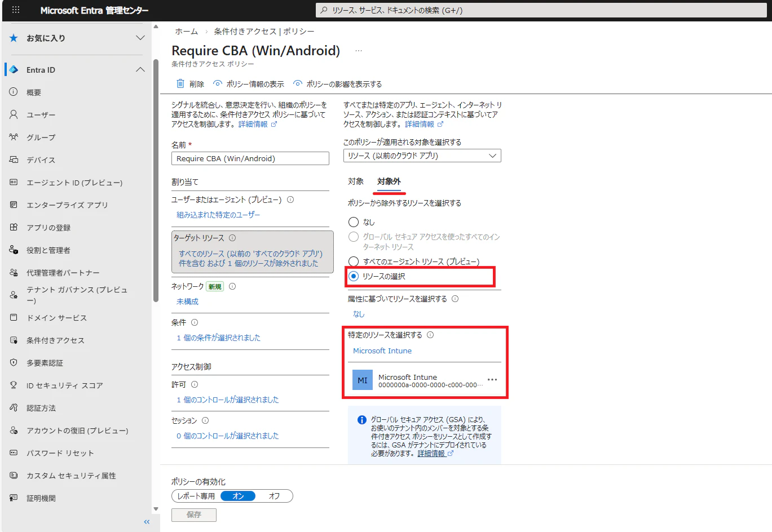Image resolution: width=772 pixels, height=532 pixels.
Task: Open 詳細情報 link in the GSA notice
Action: click(435, 454)
